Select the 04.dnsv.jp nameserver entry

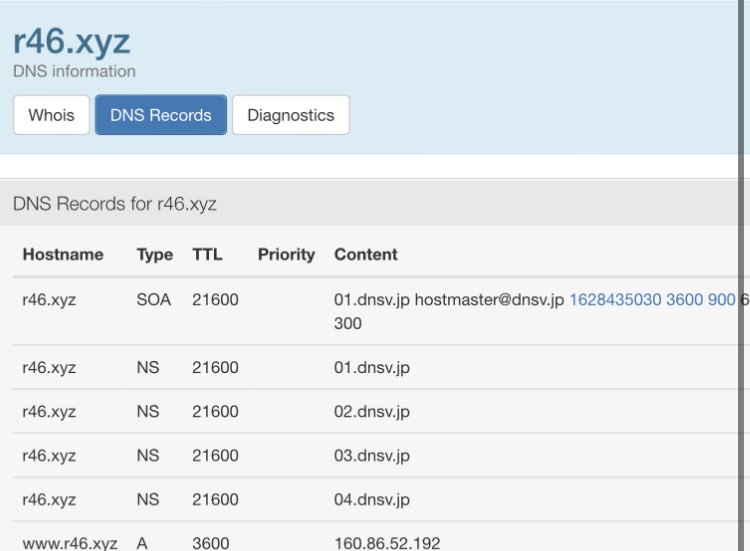tap(372, 499)
